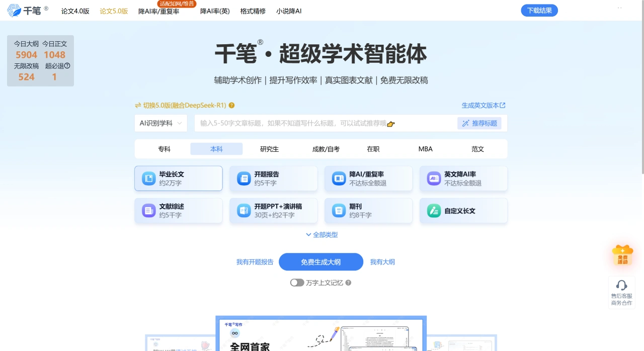Click the 开题报告 card icon
644x351 pixels.
(x=244, y=178)
